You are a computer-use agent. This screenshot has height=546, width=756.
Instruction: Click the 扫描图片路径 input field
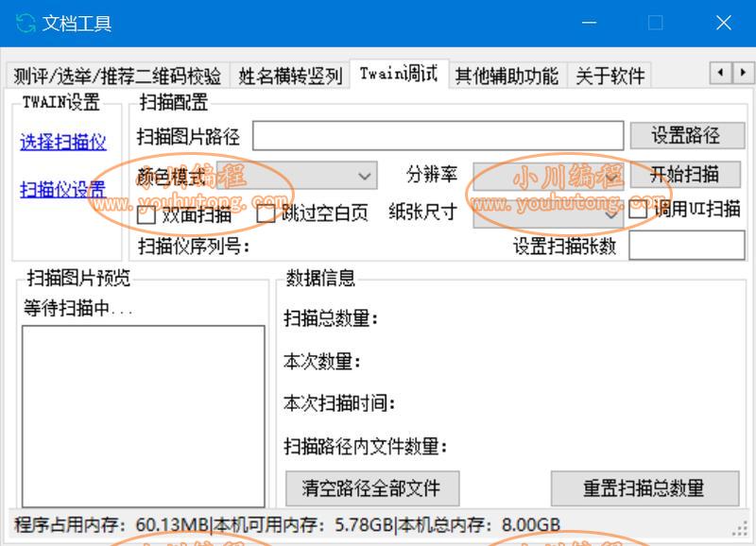(x=438, y=135)
